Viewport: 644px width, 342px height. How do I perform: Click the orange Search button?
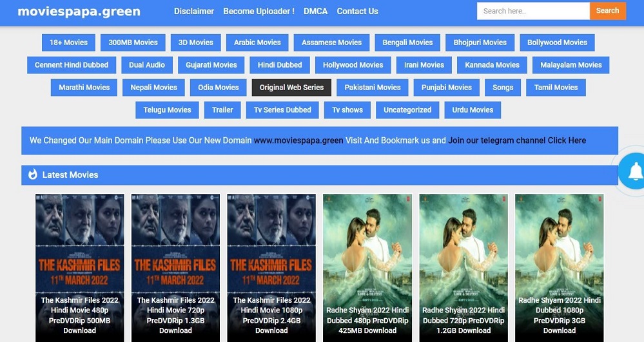(607, 11)
